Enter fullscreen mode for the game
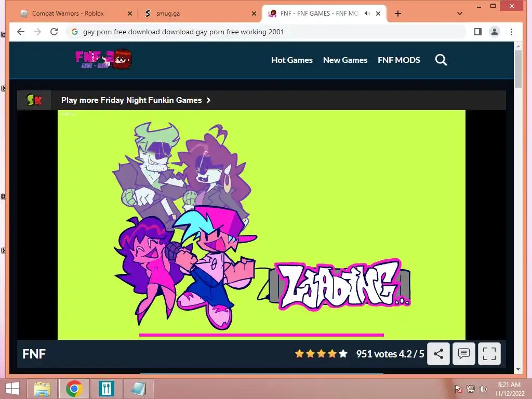The height and width of the screenshot is (399, 532). pyautogui.click(x=489, y=354)
